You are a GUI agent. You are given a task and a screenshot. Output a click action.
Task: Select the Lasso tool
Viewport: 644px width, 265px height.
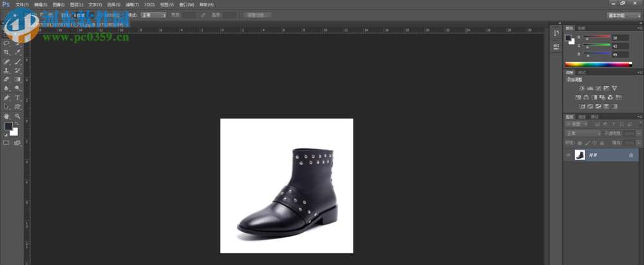click(x=6, y=43)
